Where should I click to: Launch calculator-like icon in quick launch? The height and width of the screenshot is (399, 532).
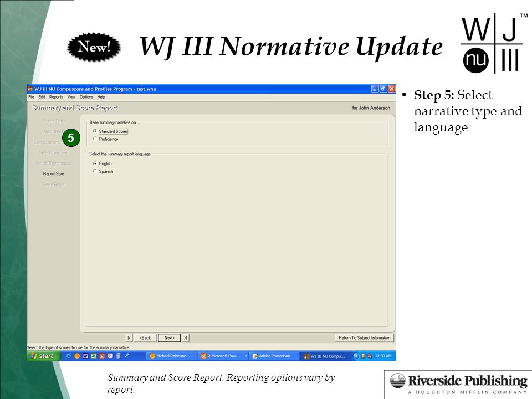pos(119,356)
